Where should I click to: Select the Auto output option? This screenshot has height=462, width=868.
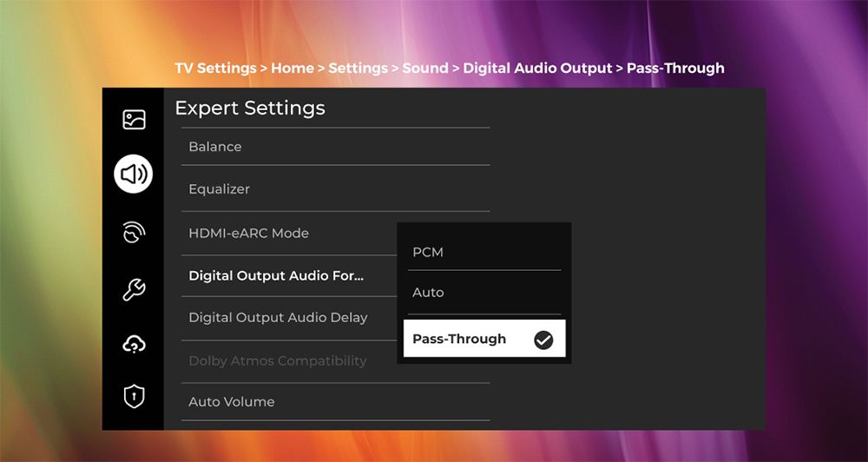tap(484, 293)
